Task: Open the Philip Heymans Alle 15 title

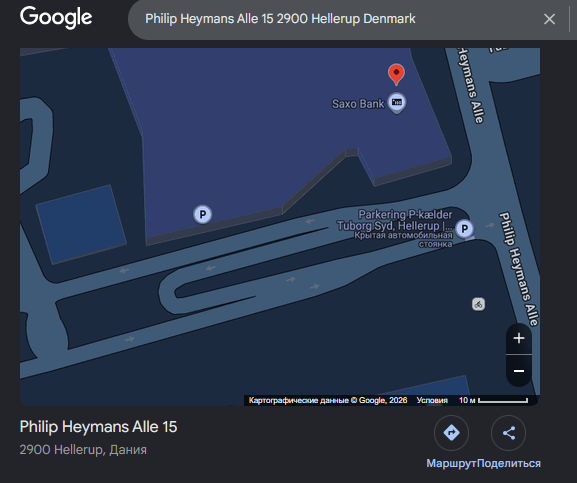Action: (x=98, y=427)
